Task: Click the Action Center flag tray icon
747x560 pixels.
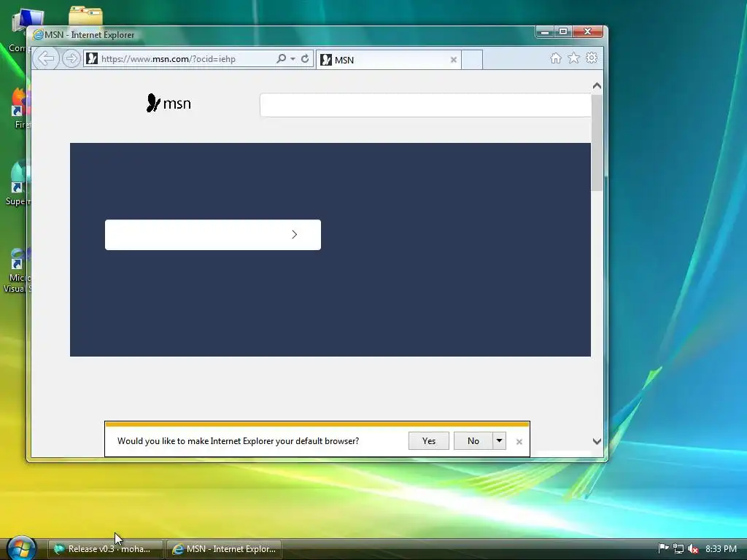Action: [663, 548]
